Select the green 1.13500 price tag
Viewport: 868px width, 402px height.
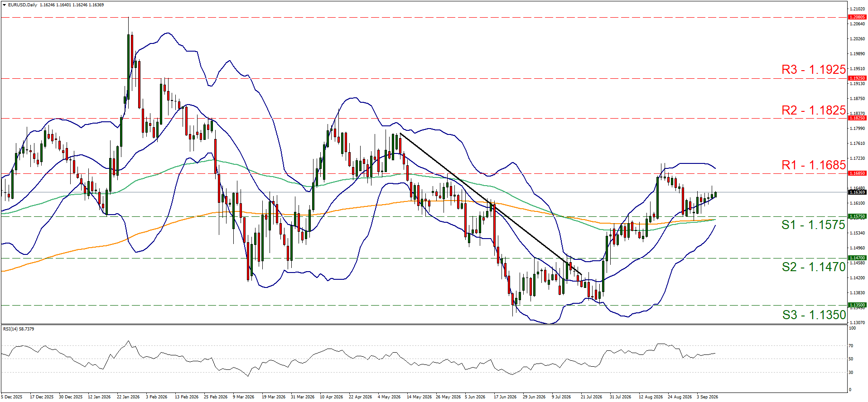point(857,305)
